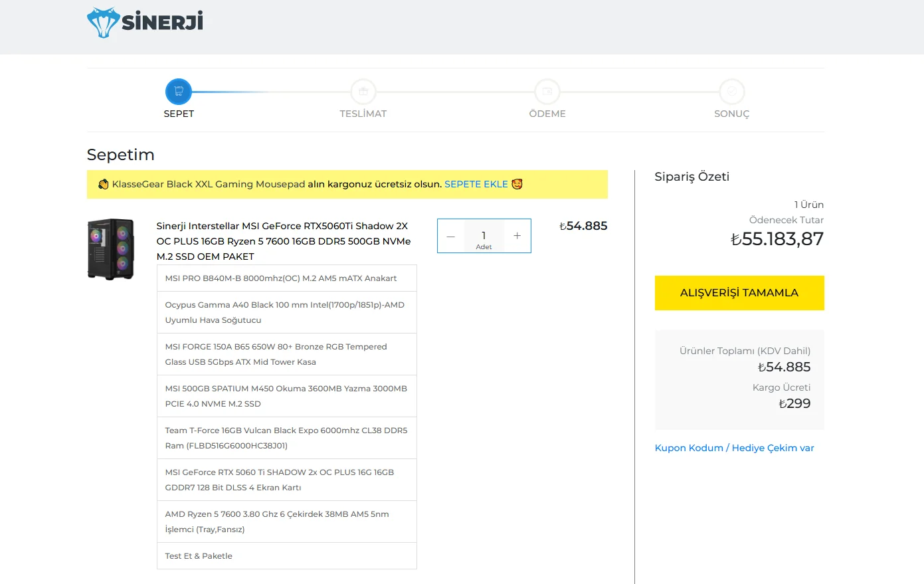The height and width of the screenshot is (584, 924).
Task: Select the MSI 500GB SPATIUM M450 row
Action: pos(287,396)
